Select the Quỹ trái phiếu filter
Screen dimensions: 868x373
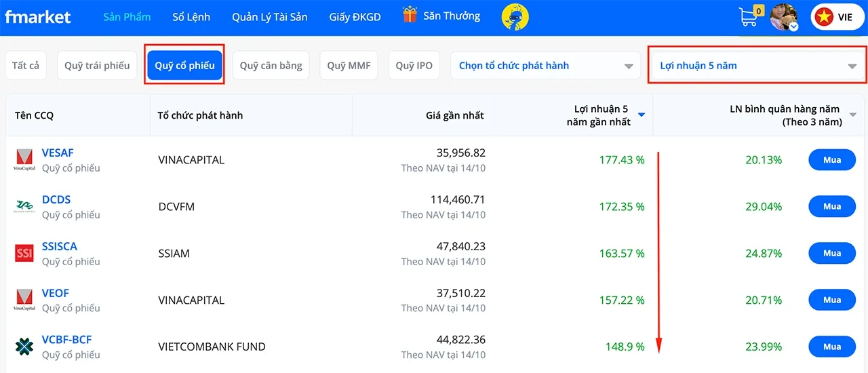point(97,66)
